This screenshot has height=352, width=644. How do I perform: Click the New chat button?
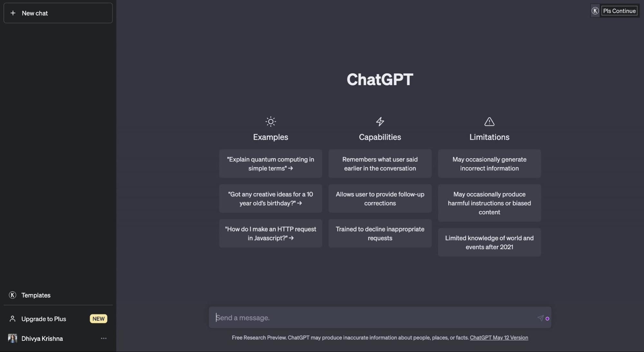click(x=58, y=13)
